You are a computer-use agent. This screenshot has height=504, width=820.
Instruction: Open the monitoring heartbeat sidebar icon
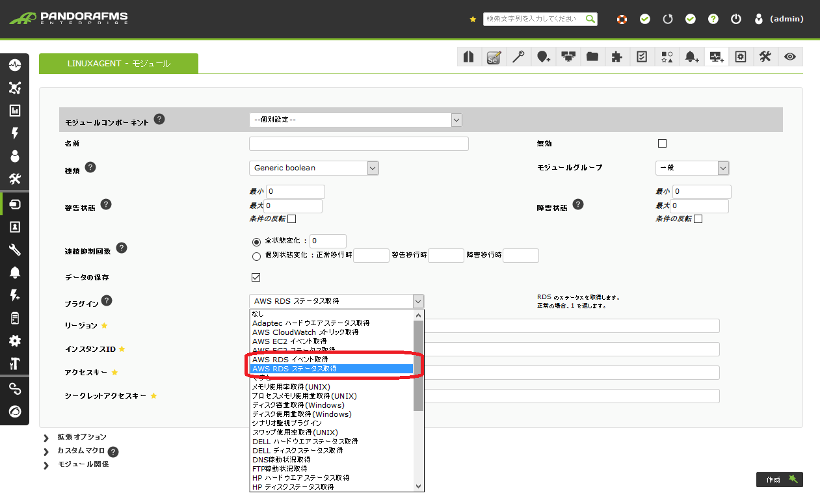[14, 65]
